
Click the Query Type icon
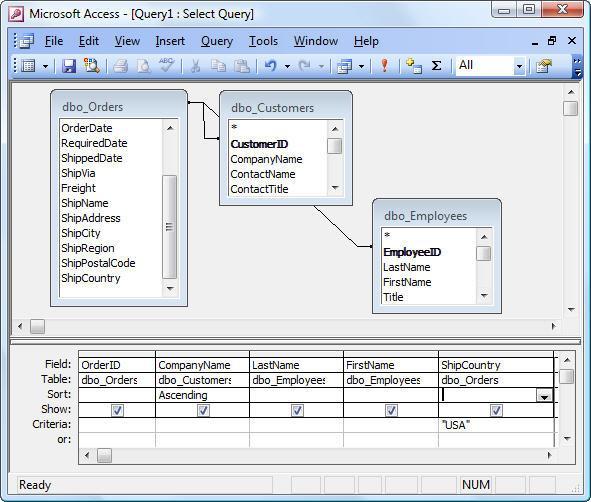(344, 67)
